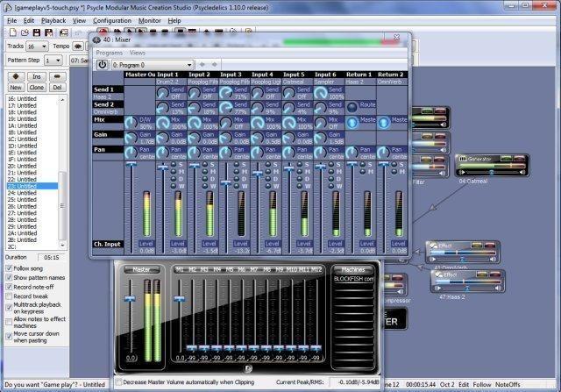
Task: Click the Master Out D/W mix knob
Action: coord(131,123)
